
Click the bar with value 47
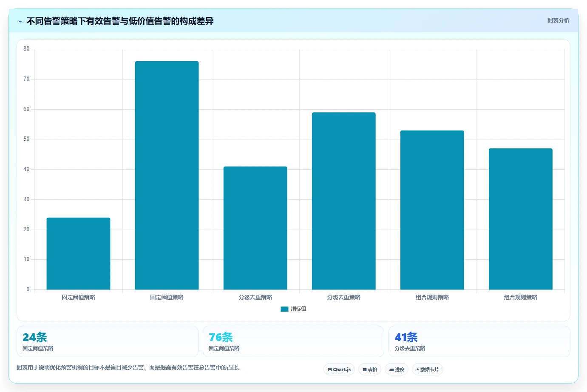(x=520, y=219)
